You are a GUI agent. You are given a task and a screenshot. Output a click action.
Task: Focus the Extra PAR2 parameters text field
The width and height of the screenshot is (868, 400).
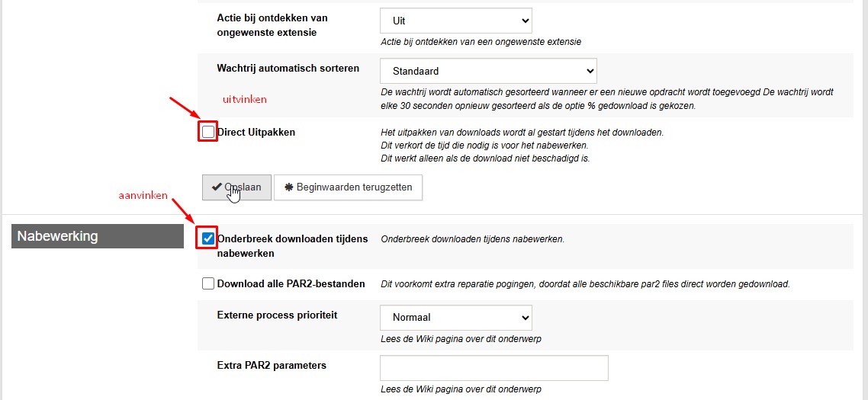pyautogui.click(x=494, y=368)
